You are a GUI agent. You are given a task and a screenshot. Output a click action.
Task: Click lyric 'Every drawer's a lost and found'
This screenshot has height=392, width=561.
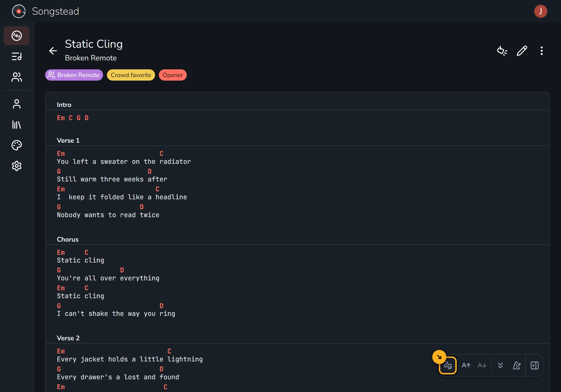tap(118, 377)
